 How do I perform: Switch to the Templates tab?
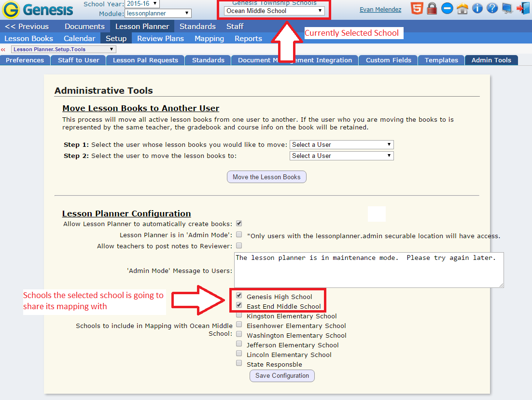click(441, 60)
